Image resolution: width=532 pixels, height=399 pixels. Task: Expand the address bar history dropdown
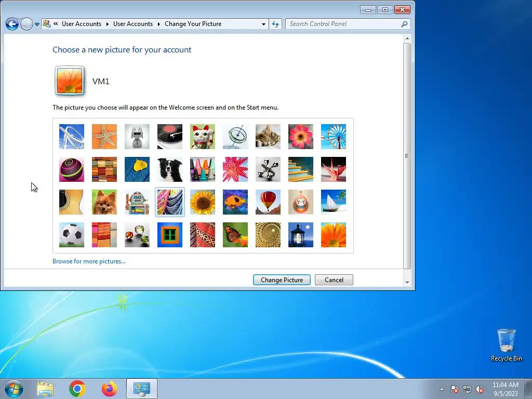click(263, 24)
